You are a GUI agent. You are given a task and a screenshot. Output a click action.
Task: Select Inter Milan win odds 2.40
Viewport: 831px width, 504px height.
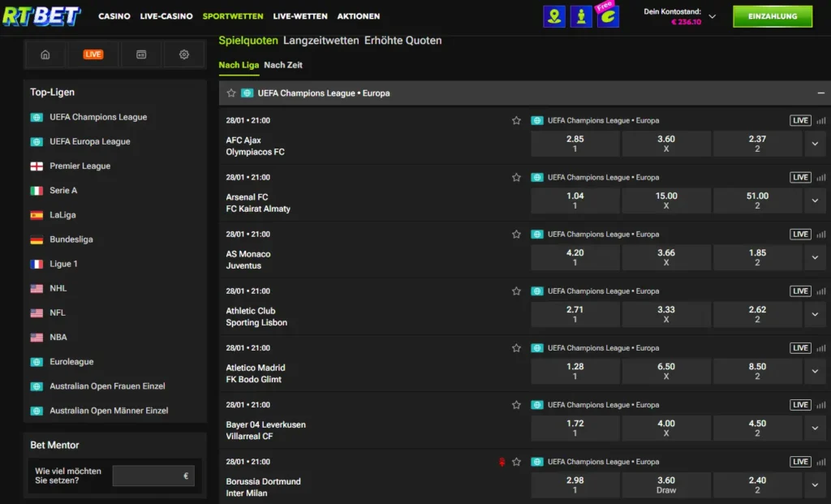757,485
